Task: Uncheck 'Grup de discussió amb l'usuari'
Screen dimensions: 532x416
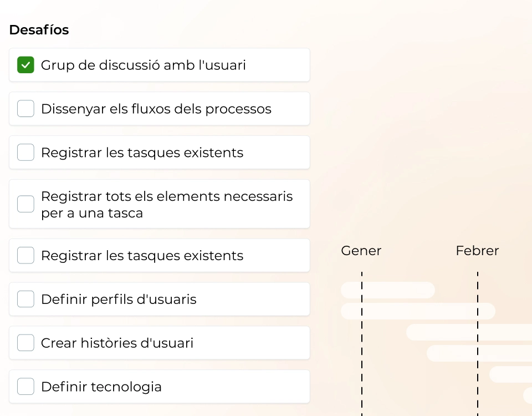Action: (x=25, y=65)
